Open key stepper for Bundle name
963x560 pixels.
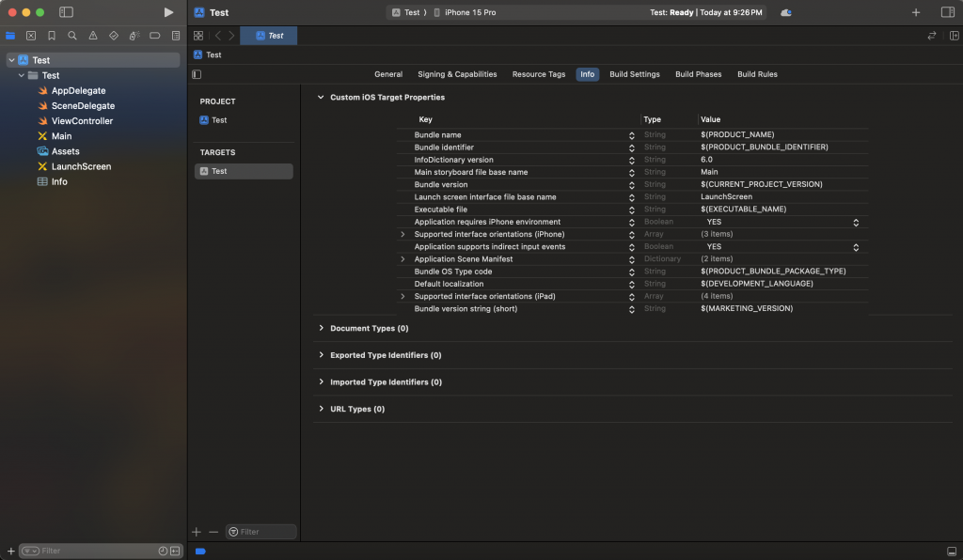click(631, 135)
